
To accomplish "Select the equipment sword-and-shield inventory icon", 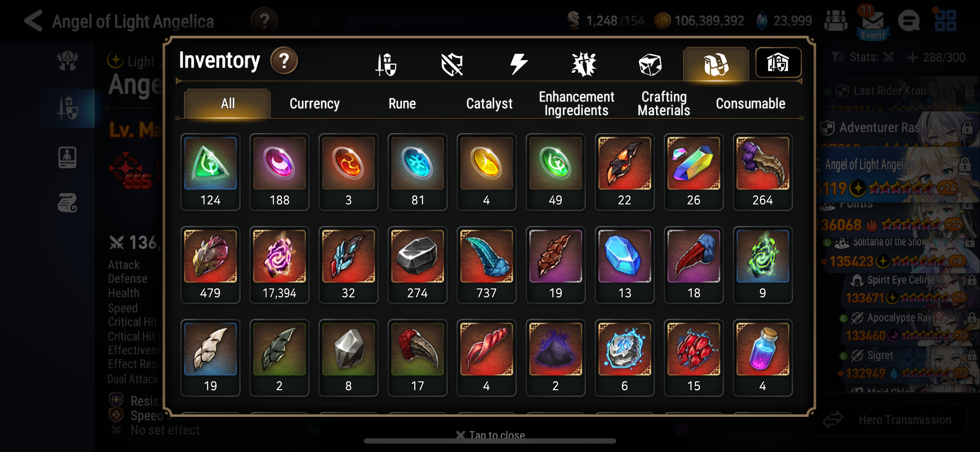I will point(386,64).
